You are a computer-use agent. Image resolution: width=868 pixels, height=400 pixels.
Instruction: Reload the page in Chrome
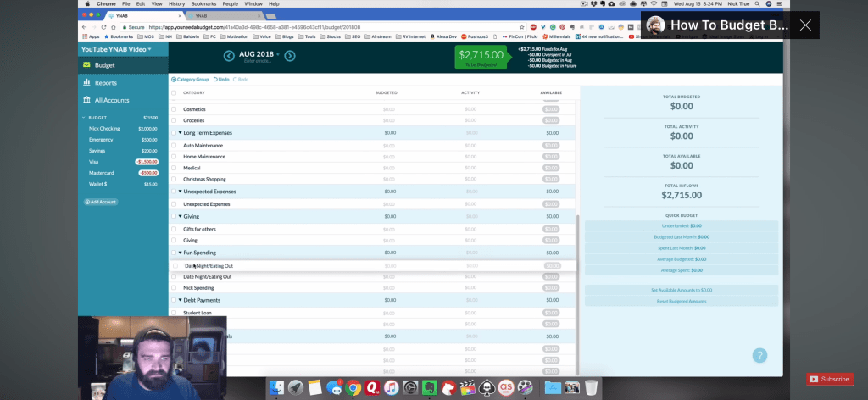pyautogui.click(x=103, y=26)
